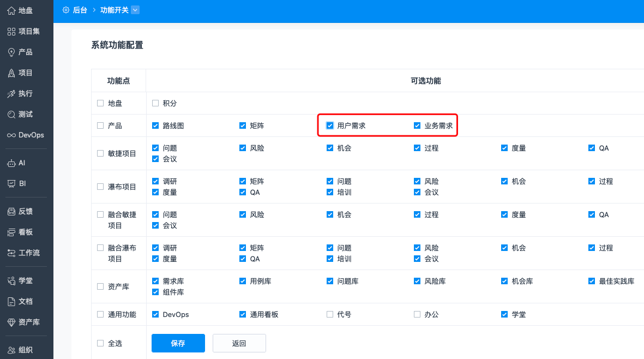The width and height of the screenshot is (644, 359).
Task: Toggle the 瀑布项目 row checkbox
Action: click(100, 187)
